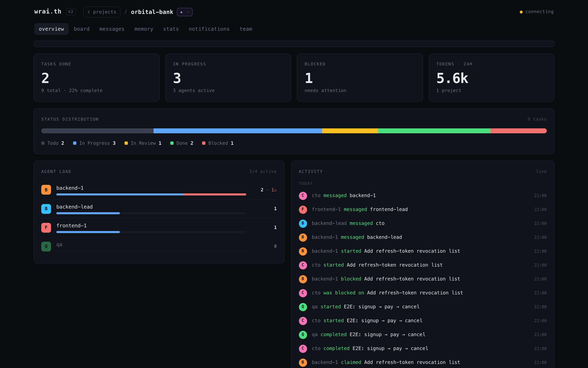Click the green Done segment of the status bar
Screen dimensions: 588x368
(434, 131)
